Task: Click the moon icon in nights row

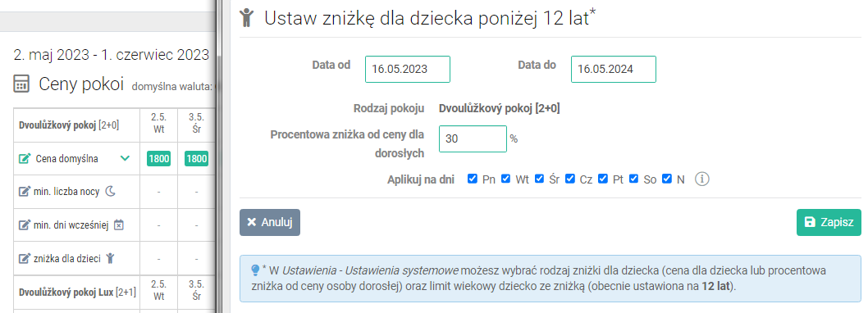Action: coord(111,192)
